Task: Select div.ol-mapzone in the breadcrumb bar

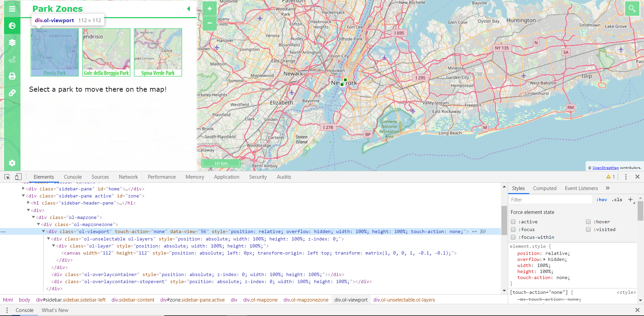Action: click(x=260, y=300)
